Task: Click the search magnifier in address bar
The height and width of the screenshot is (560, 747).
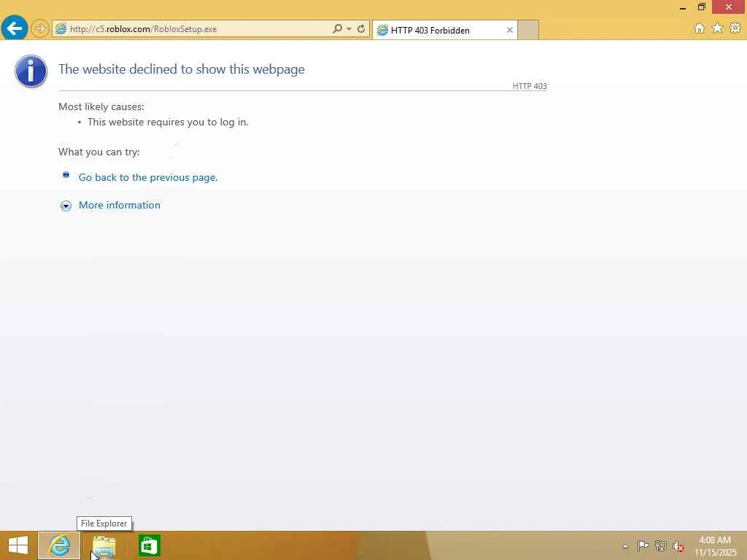Action: [337, 28]
